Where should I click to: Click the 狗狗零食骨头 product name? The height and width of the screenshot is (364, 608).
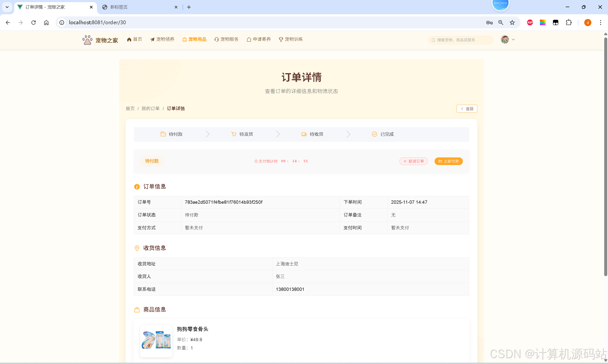click(x=193, y=329)
